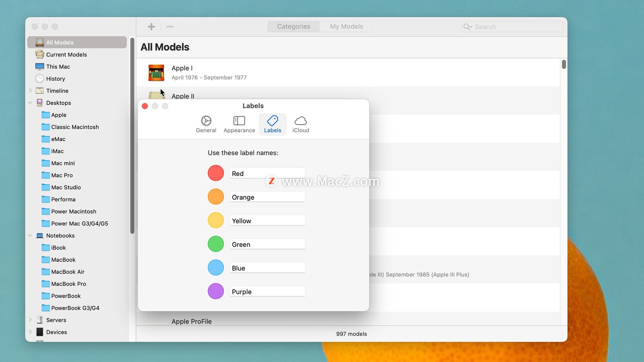Expand the Devices group
This screenshot has width=644, height=362.
coord(30,332)
